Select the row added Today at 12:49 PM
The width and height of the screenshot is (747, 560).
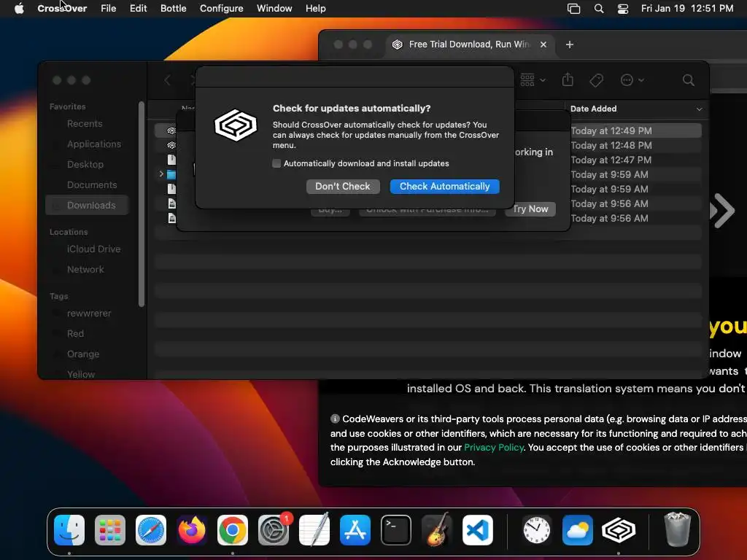(x=611, y=131)
